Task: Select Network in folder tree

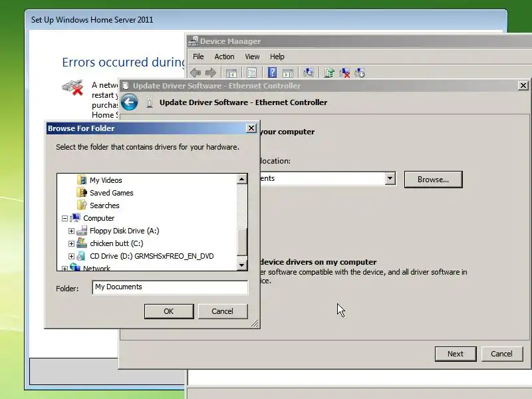Action: 96,268
